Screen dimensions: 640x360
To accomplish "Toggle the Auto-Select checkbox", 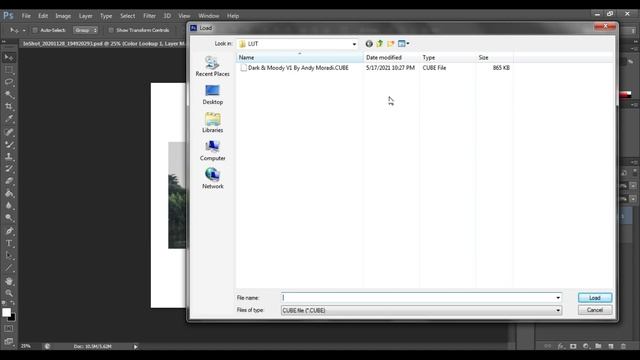I will tap(35, 30).
